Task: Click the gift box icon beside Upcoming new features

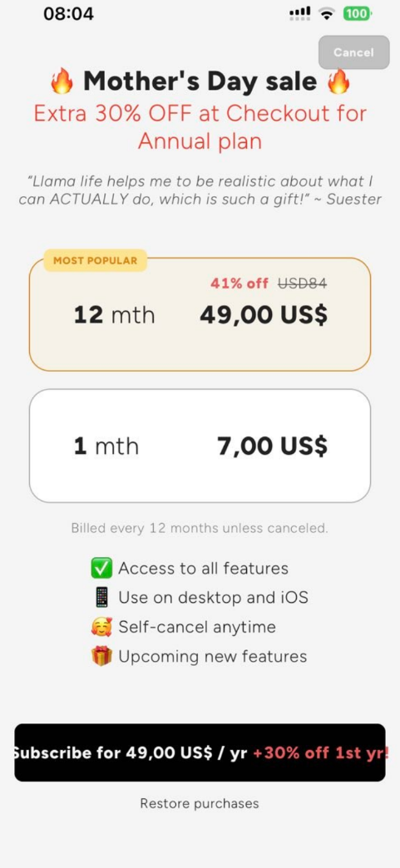Action: [102, 657]
